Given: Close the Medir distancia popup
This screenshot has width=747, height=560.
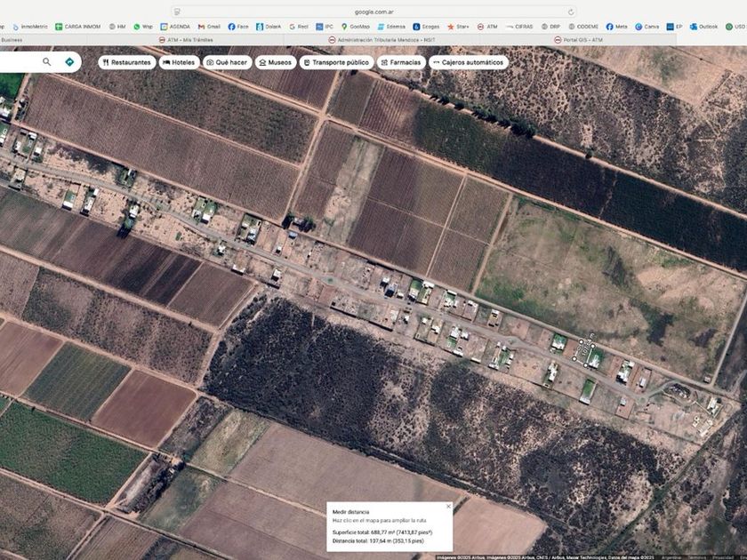Looking at the screenshot, I should point(448,506).
